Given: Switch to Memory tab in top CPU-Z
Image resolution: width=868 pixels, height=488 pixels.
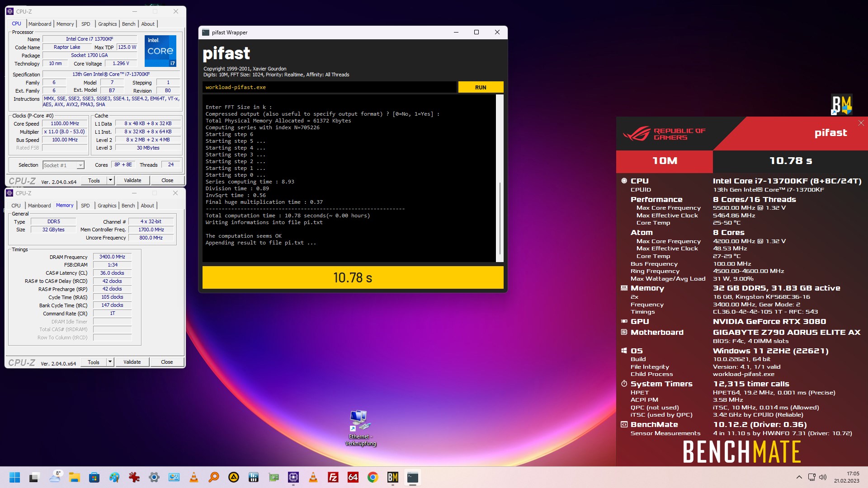Looking at the screenshot, I should pyautogui.click(x=65, y=24).
